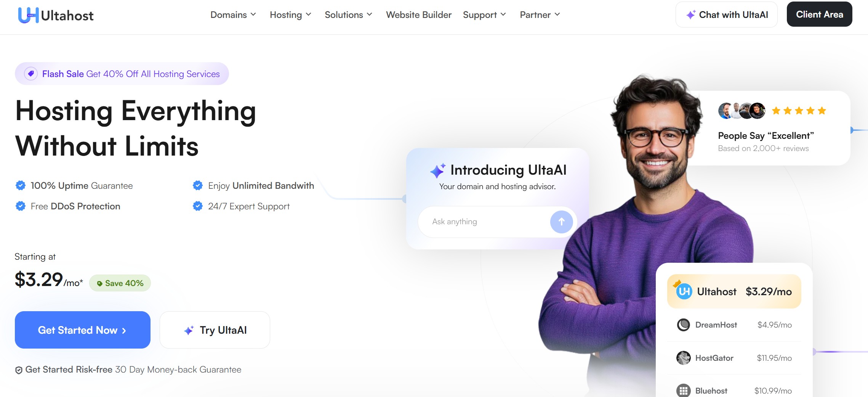
Task: Click the Get Started Now button
Action: [x=83, y=330]
